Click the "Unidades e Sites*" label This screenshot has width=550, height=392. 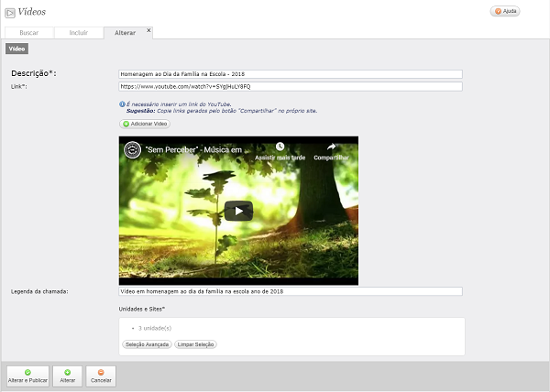tap(142, 309)
